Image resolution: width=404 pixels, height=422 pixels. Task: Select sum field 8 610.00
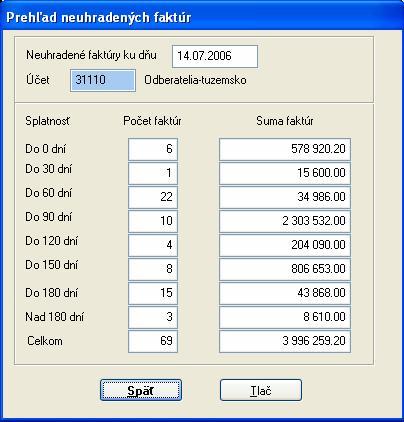coord(285,317)
